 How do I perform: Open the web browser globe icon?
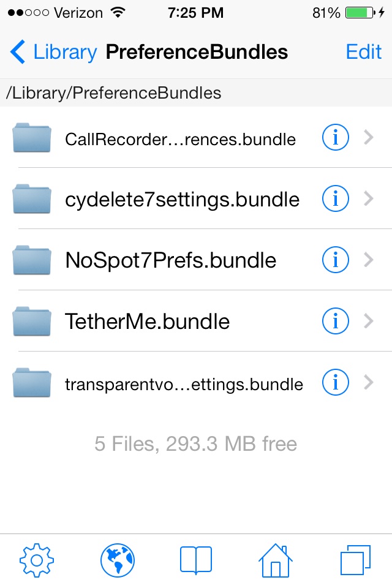pos(118,560)
